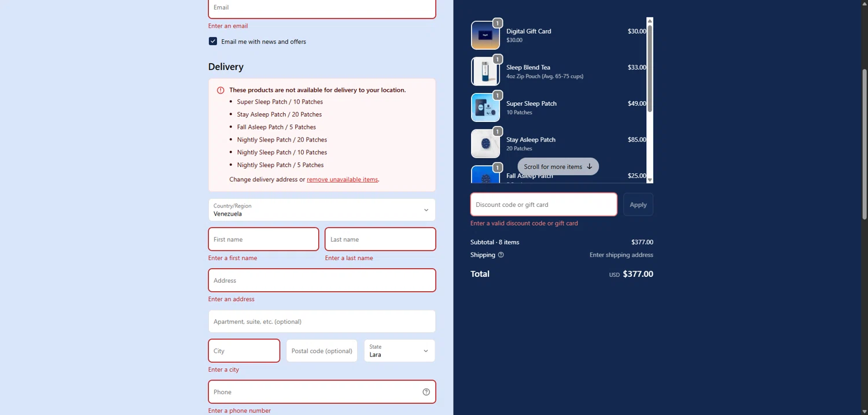The width and height of the screenshot is (868, 415).
Task: Click the Super Sleep Patch / 10 Patches item
Action: pyautogui.click(x=279, y=102)
